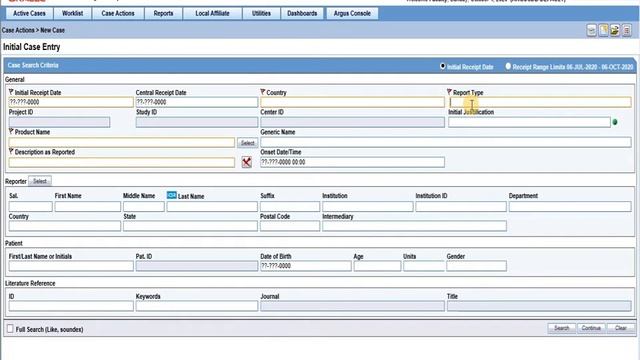Click the literature Keywords field
Viewport: 640px width, 360px height.
point(197,306)
